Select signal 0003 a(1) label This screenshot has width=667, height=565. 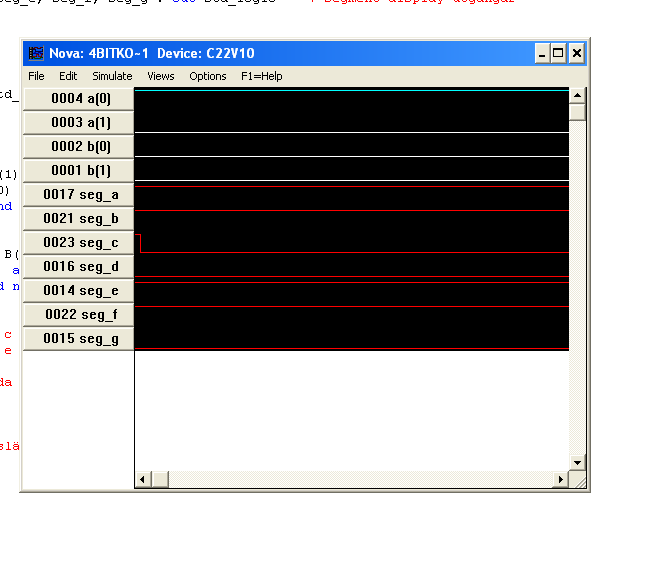coord(79,122)
